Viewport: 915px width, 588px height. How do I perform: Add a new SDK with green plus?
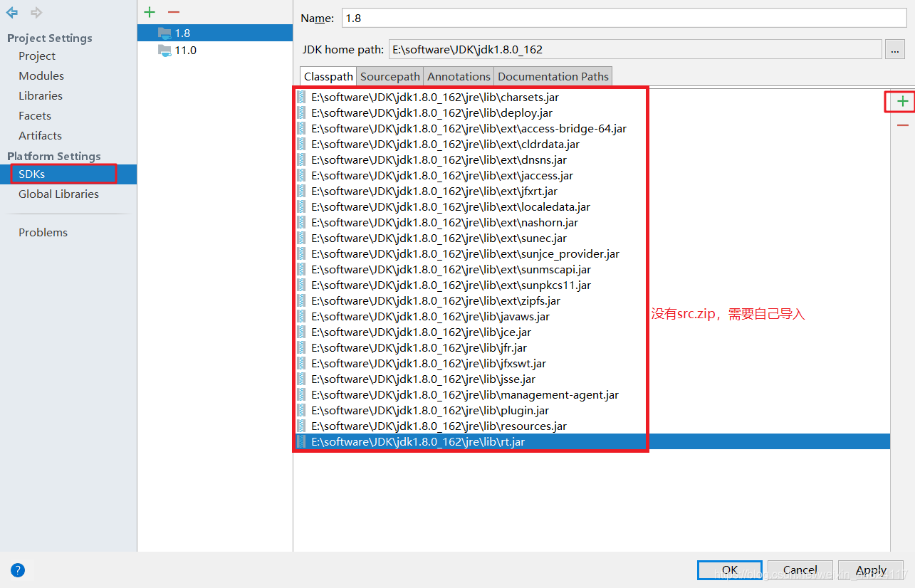pyautogui.click(x=150, y=12)
